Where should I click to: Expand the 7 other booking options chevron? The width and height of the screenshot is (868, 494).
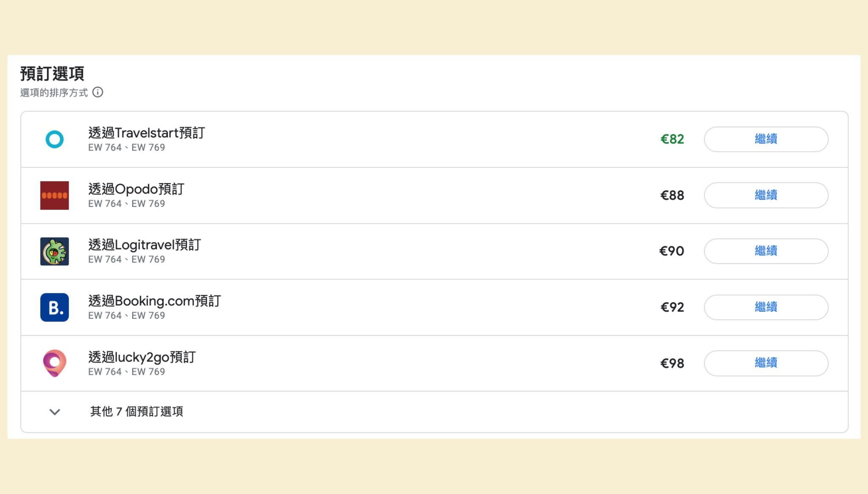(55, 412)
